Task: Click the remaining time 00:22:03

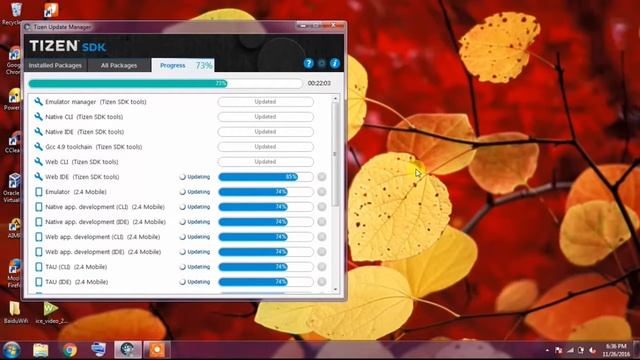Action: tap(319, 83)
